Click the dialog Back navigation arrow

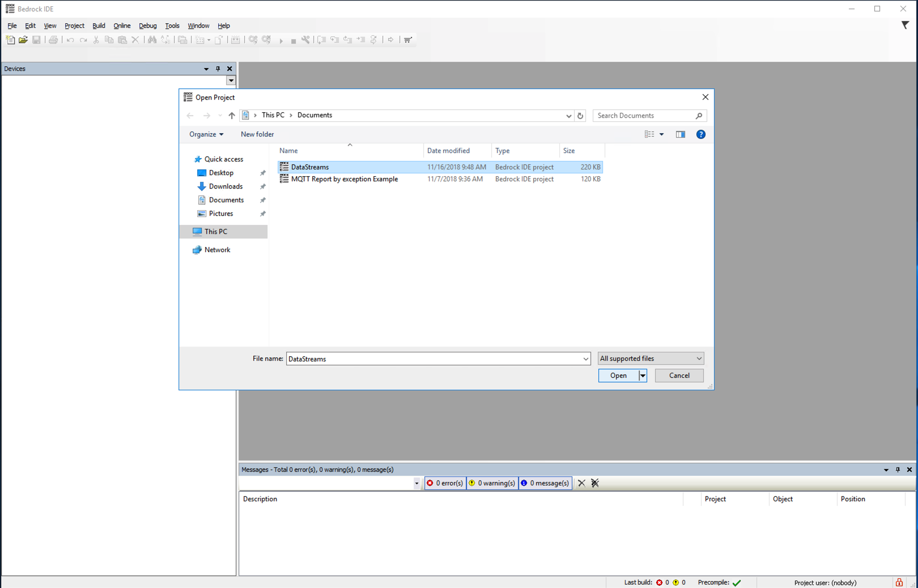(190, 116)
